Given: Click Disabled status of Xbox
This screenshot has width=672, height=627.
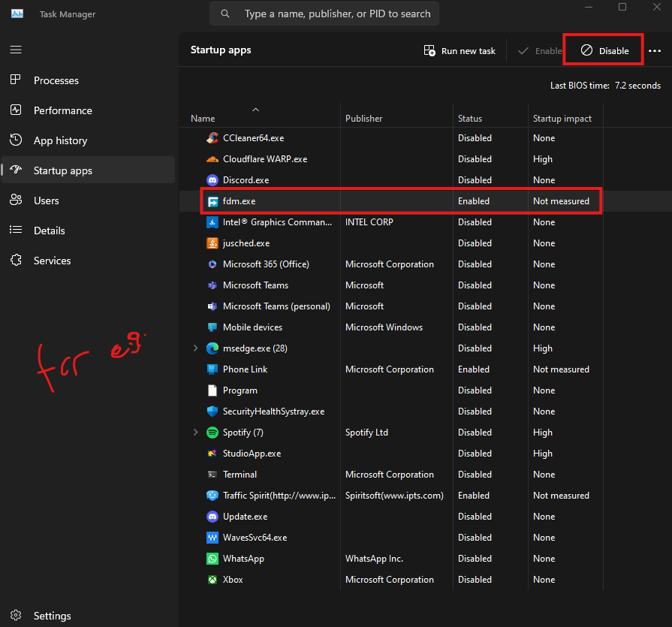Looking at the screenshot, I should pyautogui.click(x=475, y=580).
